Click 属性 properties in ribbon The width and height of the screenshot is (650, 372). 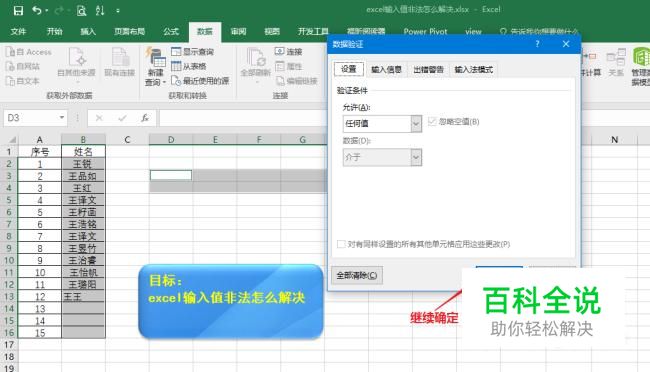click(x=289, y=66)
